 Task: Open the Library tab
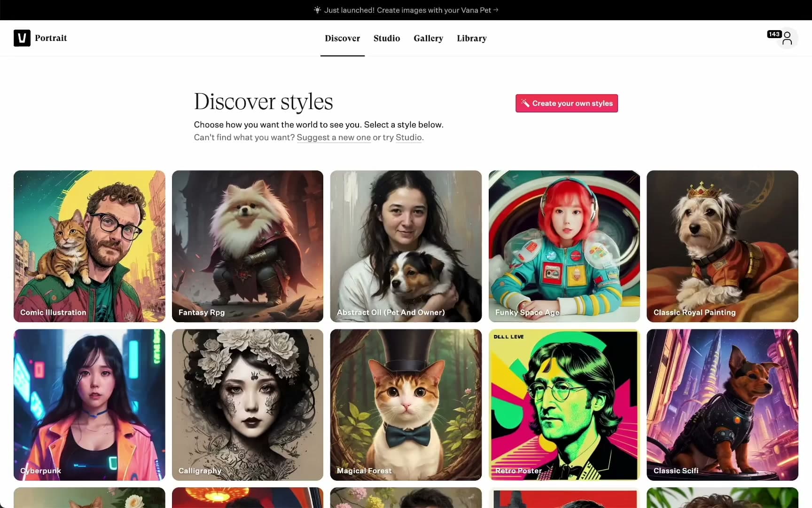pyautogui.click(x=472, y=39)
